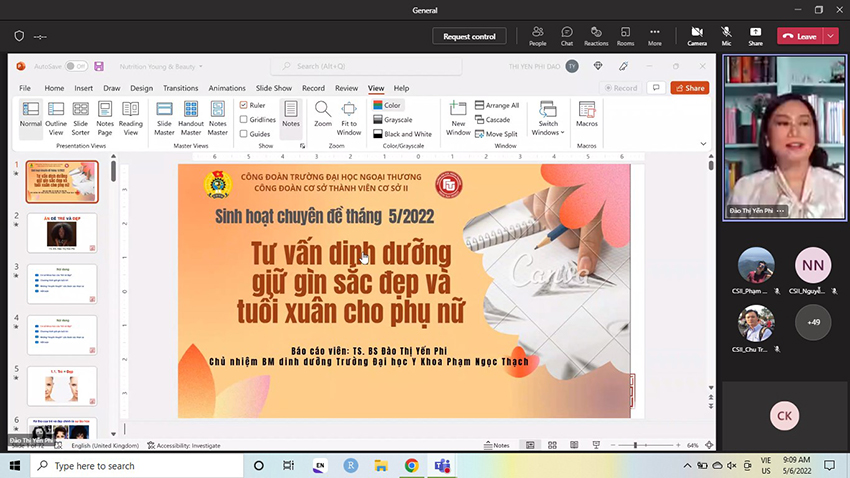Select Black and White view mode
850x478 pixels.
(x=403, y=134)
